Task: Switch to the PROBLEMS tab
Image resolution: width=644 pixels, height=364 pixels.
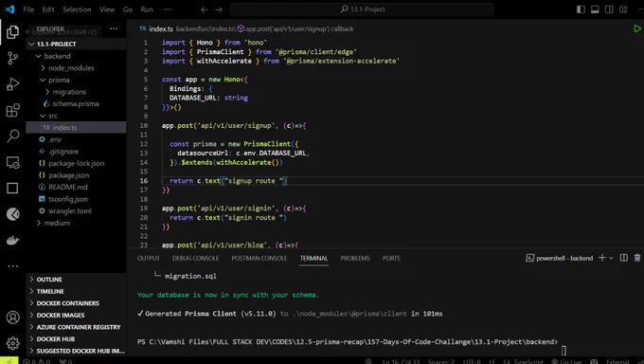Action: pos(355,258)
